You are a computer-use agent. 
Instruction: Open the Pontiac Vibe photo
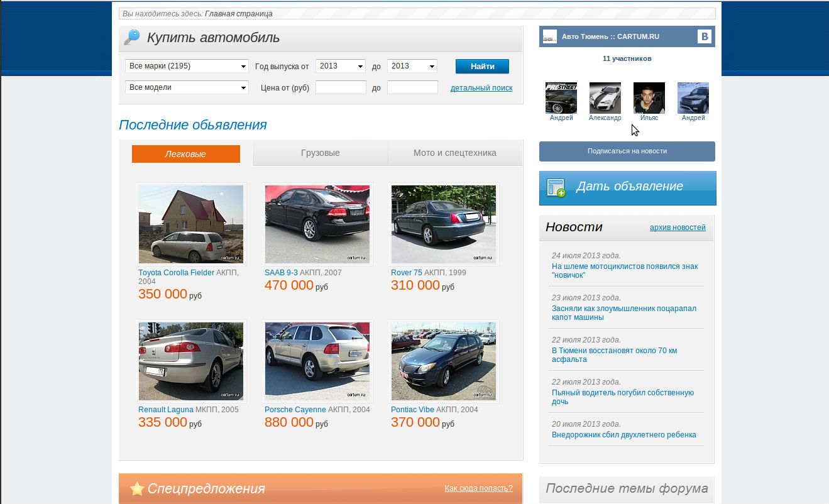444,361
